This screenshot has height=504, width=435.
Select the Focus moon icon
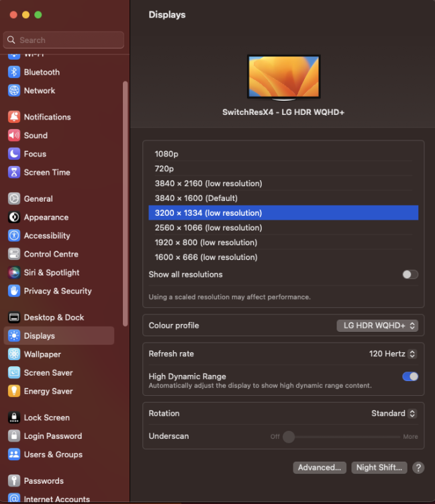[x=14, y=154]
